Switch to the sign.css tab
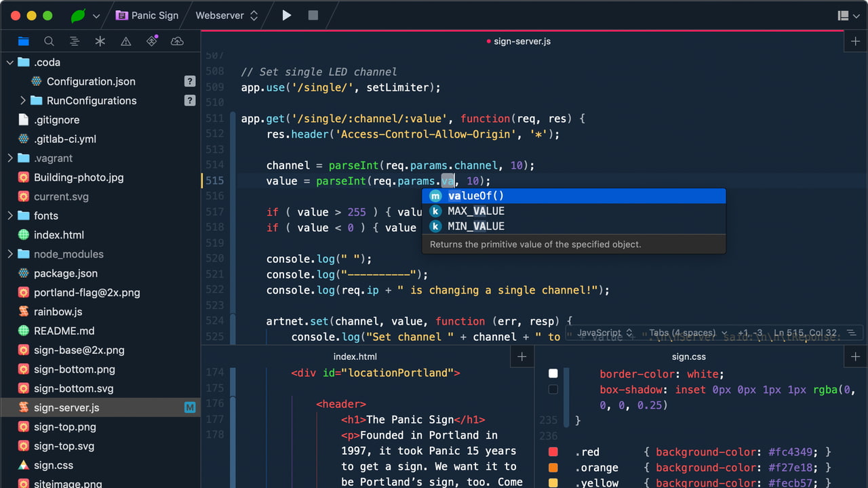This screenshot has height=488, width=868. point(689,357)
